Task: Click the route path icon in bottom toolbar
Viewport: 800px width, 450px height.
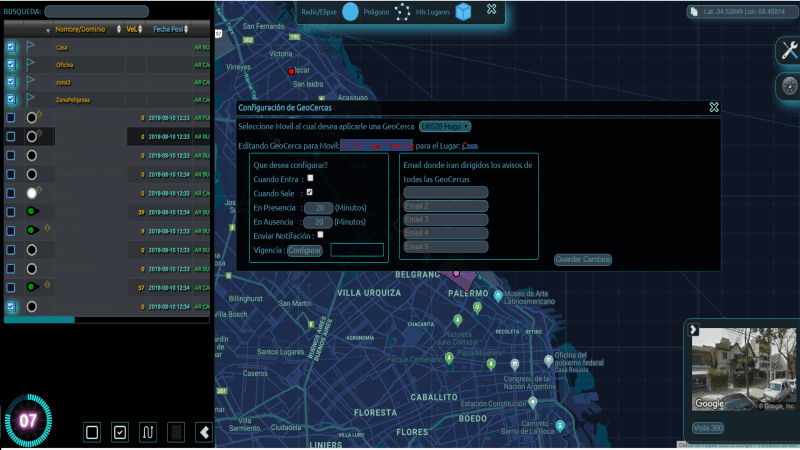Action: 148,432
